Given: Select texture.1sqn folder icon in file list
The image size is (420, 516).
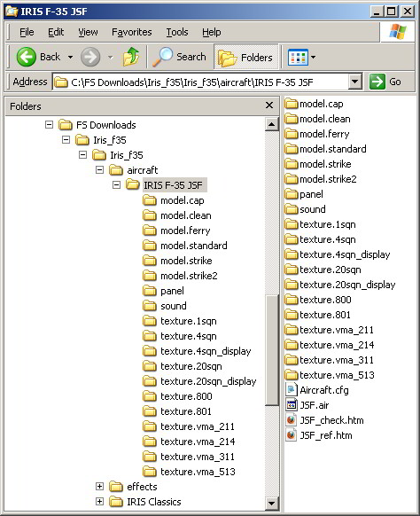Looking at the screenshot, I should coord(291,224).
